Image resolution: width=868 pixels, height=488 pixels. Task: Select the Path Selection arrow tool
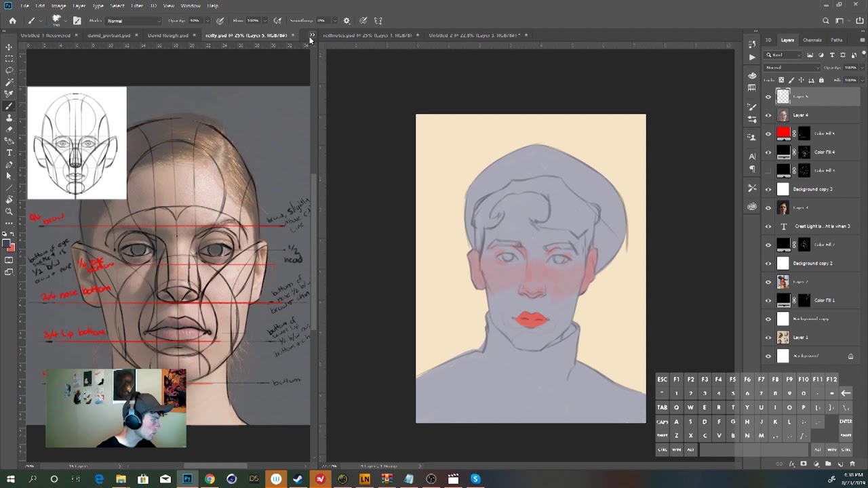tap(9, 176)
